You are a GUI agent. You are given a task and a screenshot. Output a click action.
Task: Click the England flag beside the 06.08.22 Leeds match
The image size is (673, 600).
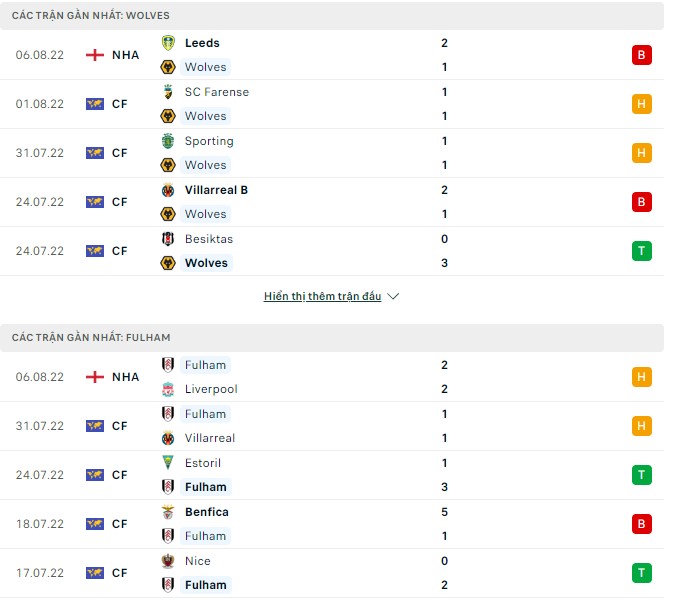pos(95,55)
